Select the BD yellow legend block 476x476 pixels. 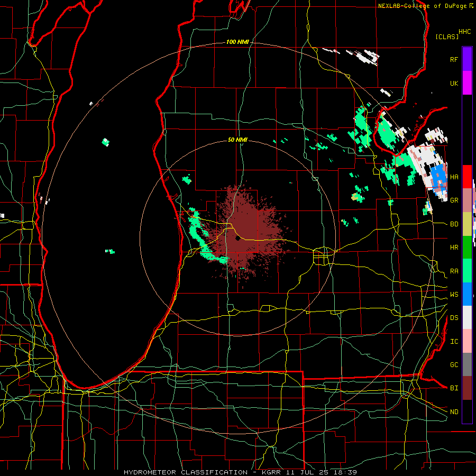(x=467, y=224)
